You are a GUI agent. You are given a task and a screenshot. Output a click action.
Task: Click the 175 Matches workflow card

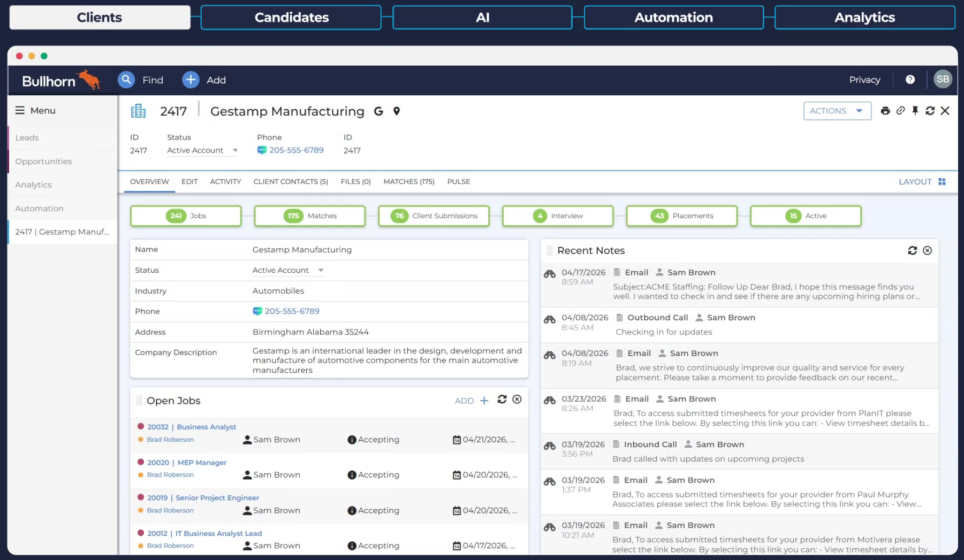click(310, 216)
